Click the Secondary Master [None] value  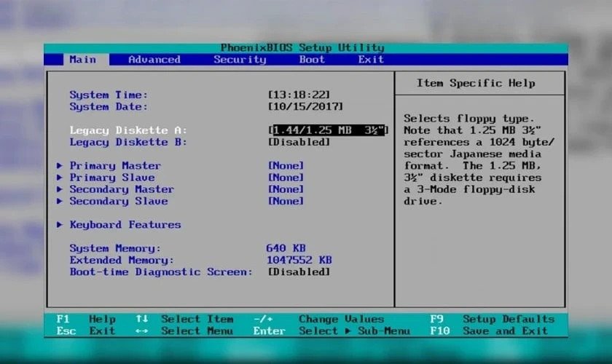pos(286,189)
